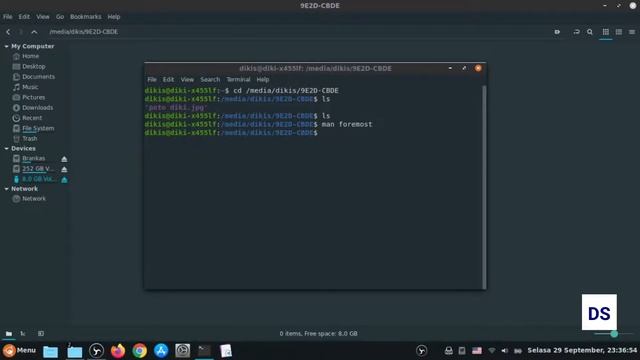
Task: Open terminal Edit menu
Action: point(168,80)
